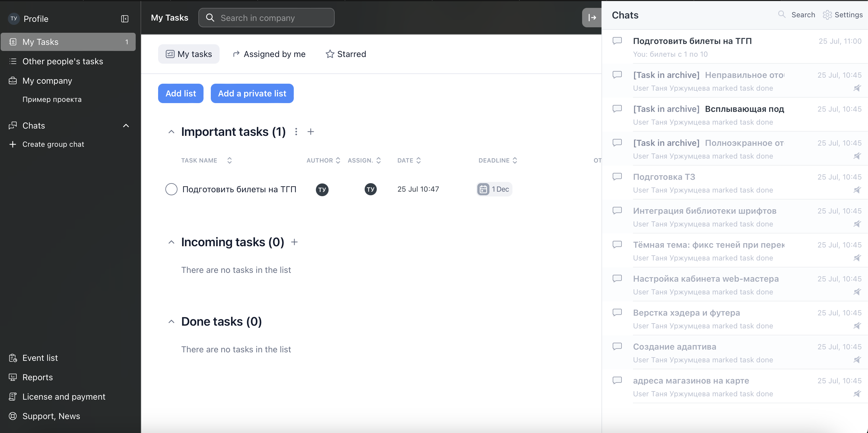The width and height of the screenshot is (868, 433).
Task: Add task to Important tasks via plus
Action: coord(311,132)
